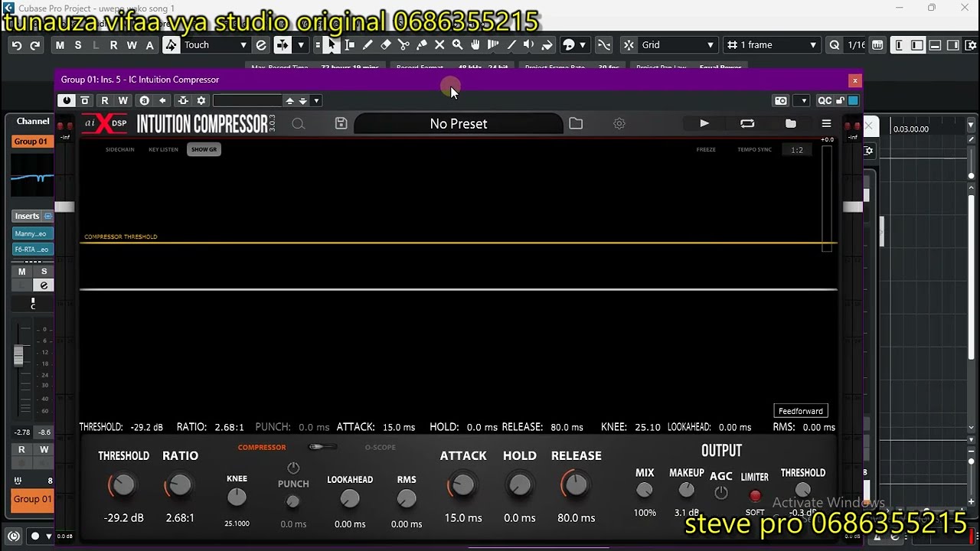Image resolution: width=980 pixels, height=551 pixels.
Task: Select the Range Selection tool
Action: coord(350,45)
